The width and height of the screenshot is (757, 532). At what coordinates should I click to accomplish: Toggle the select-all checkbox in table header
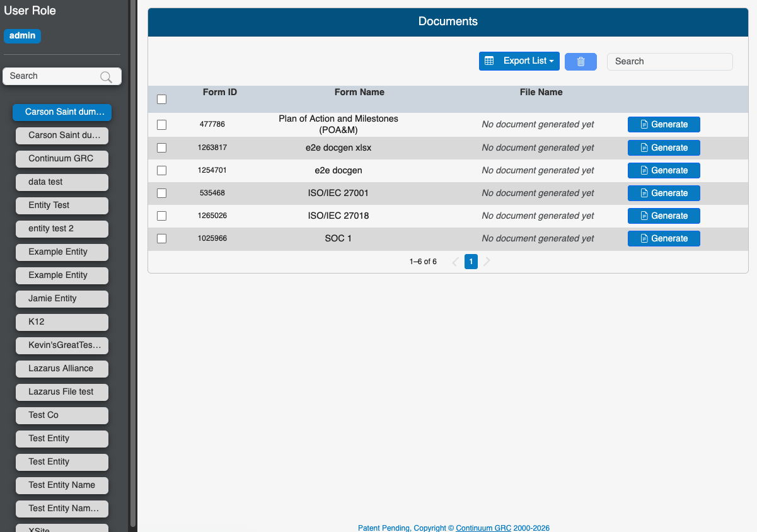[162, 99]
